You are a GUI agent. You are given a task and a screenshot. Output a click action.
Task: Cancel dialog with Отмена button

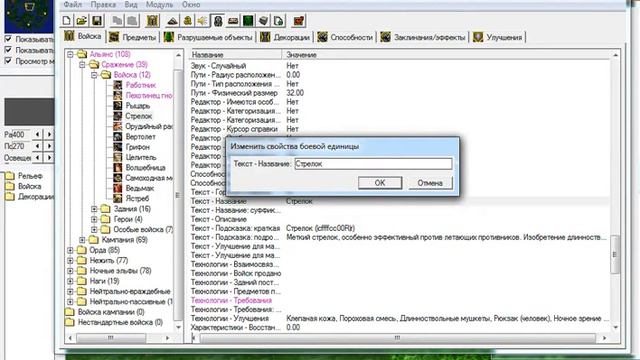pos(430,183)
